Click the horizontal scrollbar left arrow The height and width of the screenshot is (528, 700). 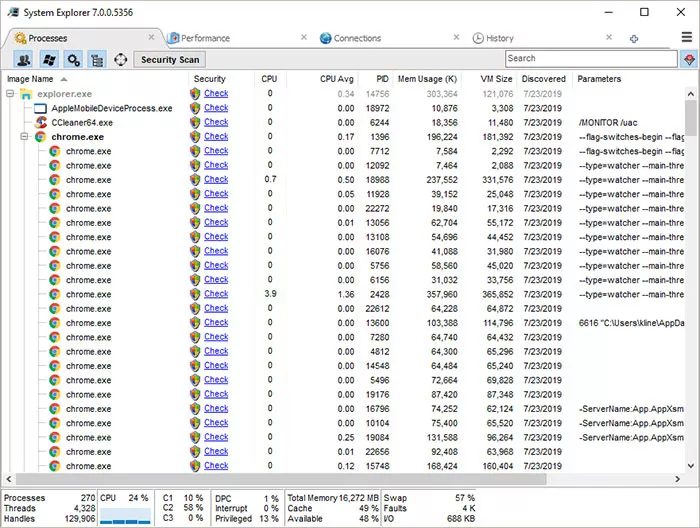click(x=8, y=479)
